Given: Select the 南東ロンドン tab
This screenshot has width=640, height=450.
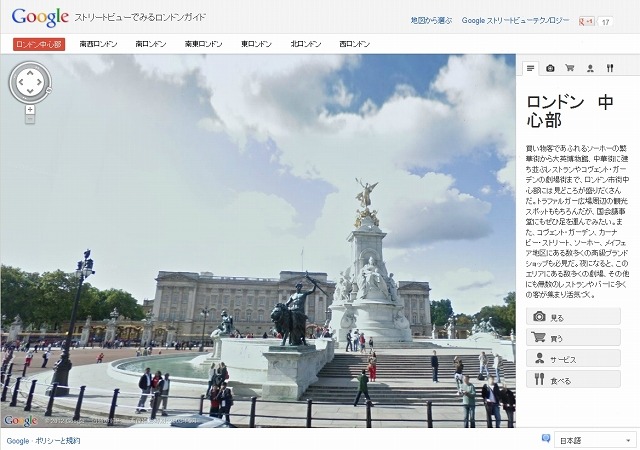Looking at the screenshot, I should pyautogui.click(x=203, y=44).
